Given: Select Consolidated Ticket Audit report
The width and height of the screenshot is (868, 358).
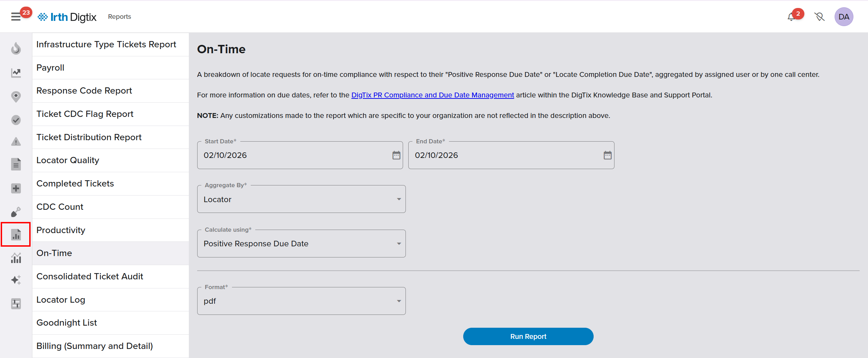Looking at the screenshot, I should (111, 277).
